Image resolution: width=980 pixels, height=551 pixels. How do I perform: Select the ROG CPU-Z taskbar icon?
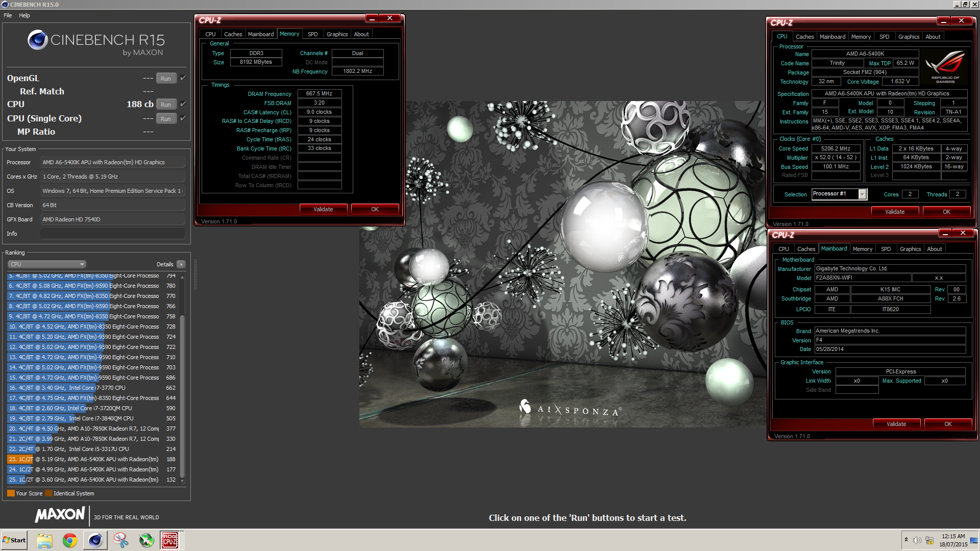click(x=170, y=540)
